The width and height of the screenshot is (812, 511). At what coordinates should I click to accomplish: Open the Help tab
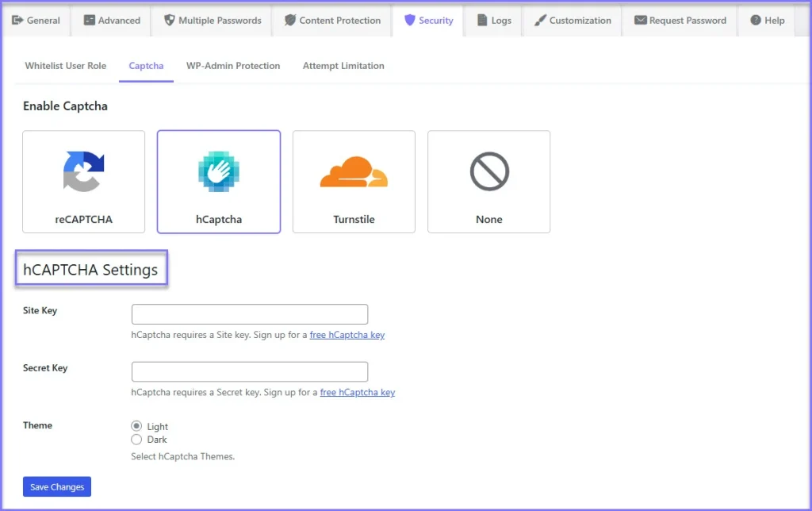click(x=767, y=21)
